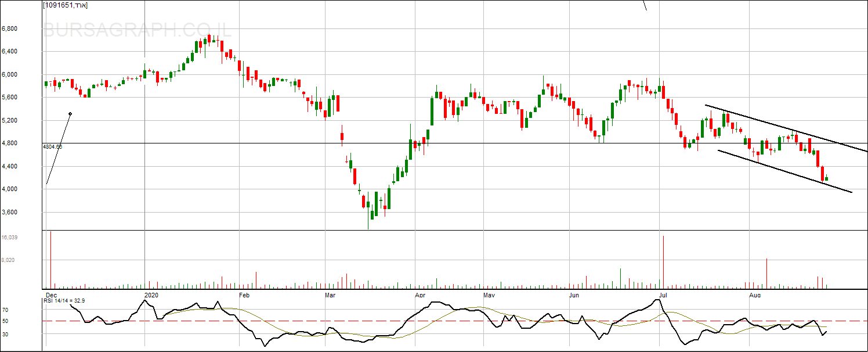Viewport: 868px width, 352px height.
Task: Click the Feb month label
Action: (244, 295)
